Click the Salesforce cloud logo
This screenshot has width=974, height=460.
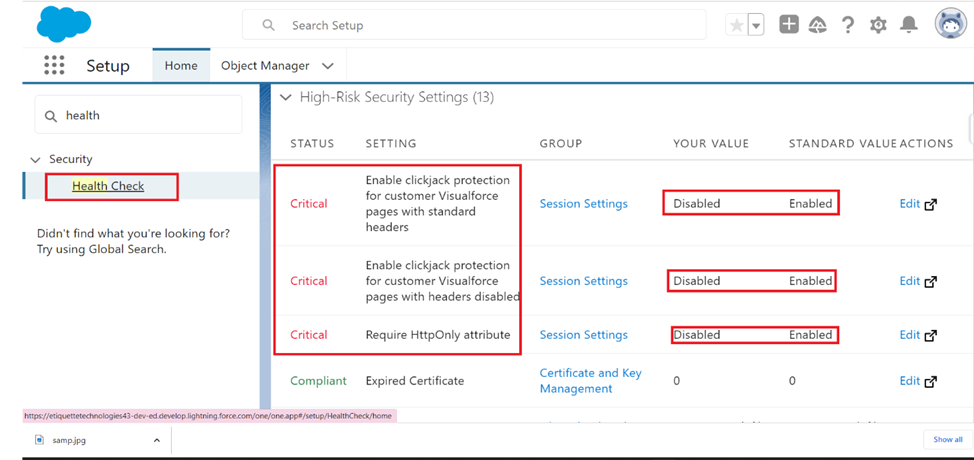(x=64, y=25)
